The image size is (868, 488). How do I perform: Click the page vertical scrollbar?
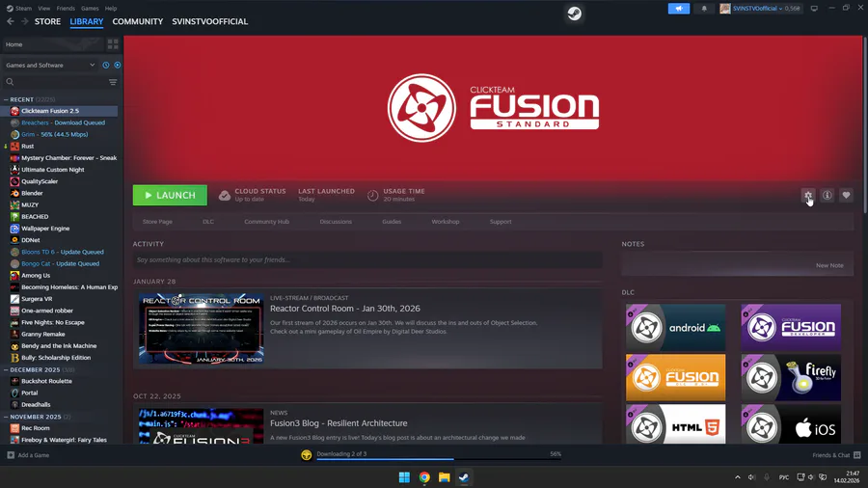point(865,124)
